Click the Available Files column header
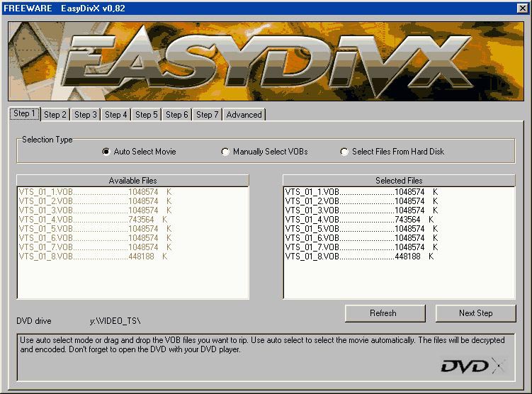Screen dimensions: 532x394 [x=132, y=181]
